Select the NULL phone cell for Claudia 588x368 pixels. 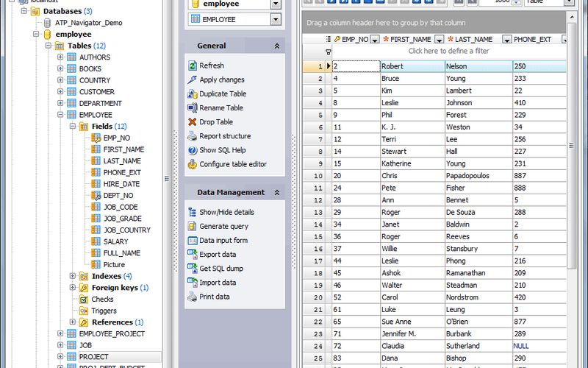click(x=539, y=346)
